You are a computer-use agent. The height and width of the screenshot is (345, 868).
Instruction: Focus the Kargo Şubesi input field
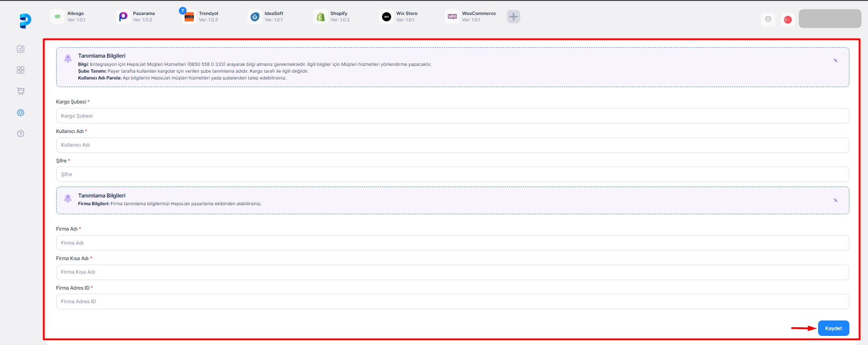coord(452,116)
